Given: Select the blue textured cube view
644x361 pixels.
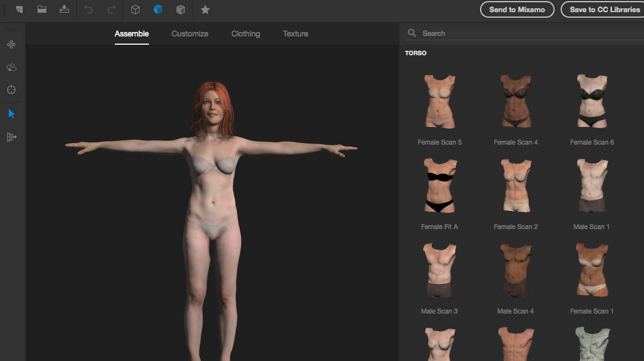Looking at the screenshot, I should 158,9.
